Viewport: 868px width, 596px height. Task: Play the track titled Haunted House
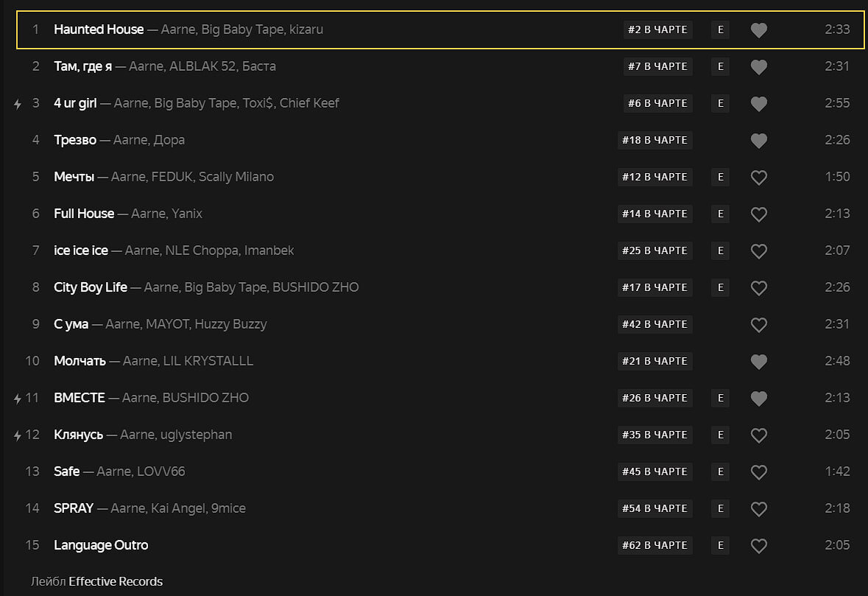[x=99, y=29]
